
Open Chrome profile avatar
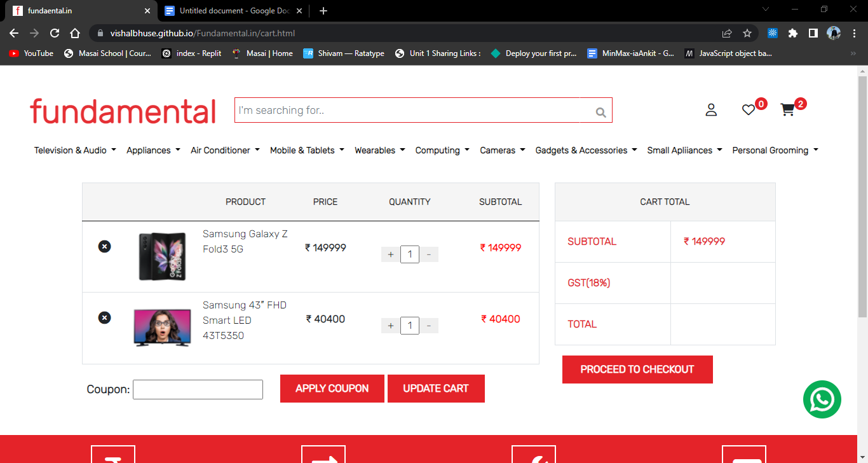pyautogui.click(x=834, y=33)
